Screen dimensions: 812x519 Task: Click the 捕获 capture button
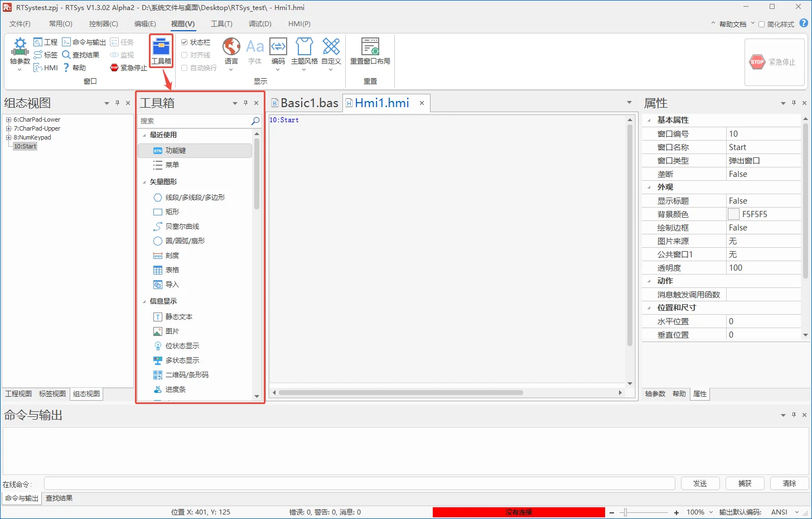tap(745, 483)
